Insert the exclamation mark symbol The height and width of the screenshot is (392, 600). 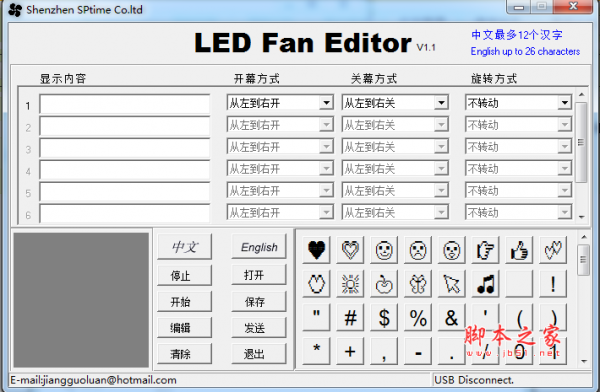[x=553, y=284]
